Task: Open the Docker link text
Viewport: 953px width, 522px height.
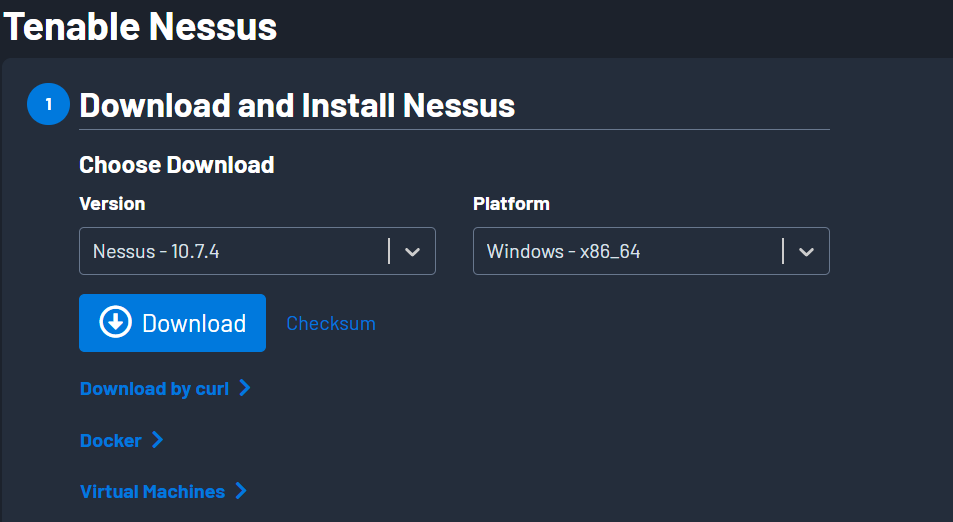Action: [110, 440]
